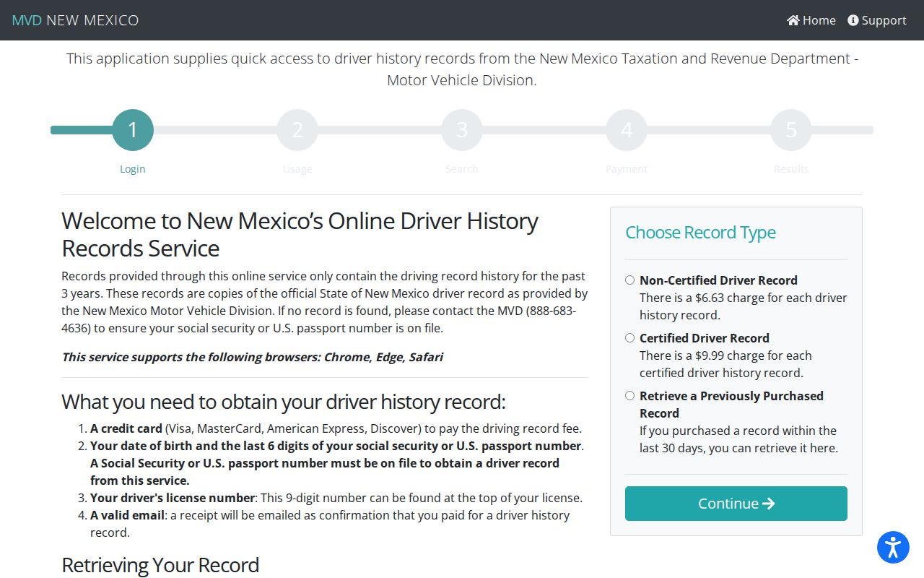Open the accessibility widget icon
Image resolution: width=924 pixels, height=578 pixels.
(x=893, y=547)
